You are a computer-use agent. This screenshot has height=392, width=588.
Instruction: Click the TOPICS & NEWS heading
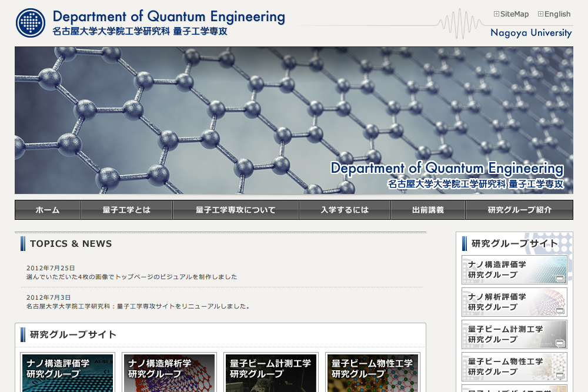pyautogui.click(x=71, y=243)
